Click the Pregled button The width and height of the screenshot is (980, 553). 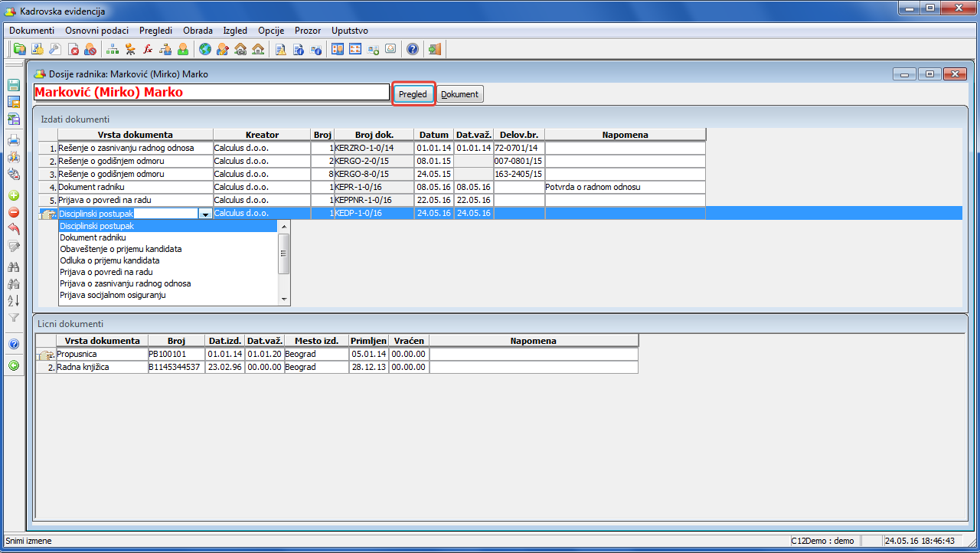tap(413, 94)
